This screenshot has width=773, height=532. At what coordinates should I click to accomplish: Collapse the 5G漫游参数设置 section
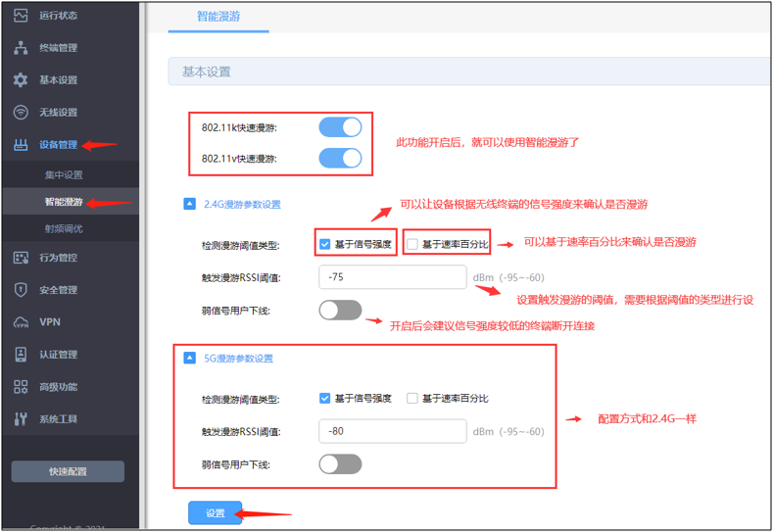tap(190, 359)
